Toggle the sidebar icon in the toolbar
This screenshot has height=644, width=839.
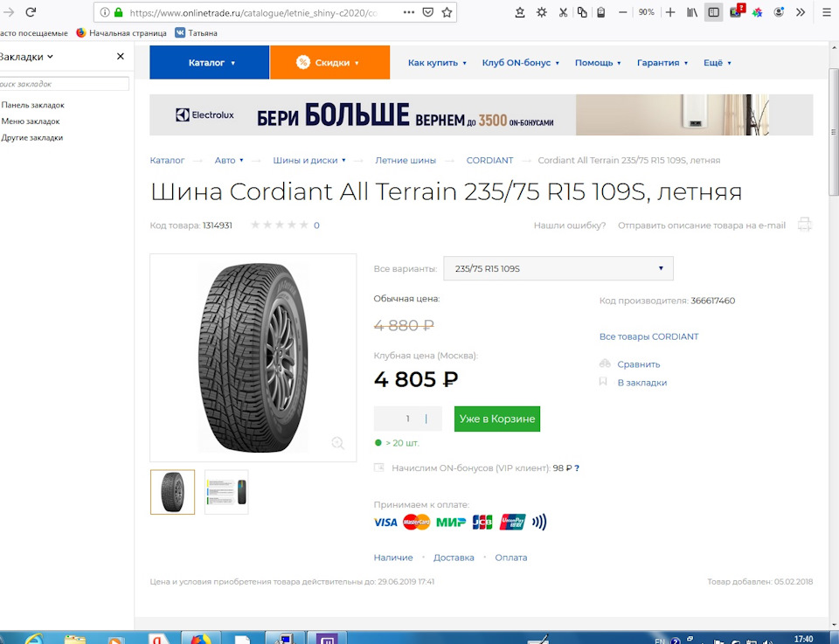tap(714, 12)
